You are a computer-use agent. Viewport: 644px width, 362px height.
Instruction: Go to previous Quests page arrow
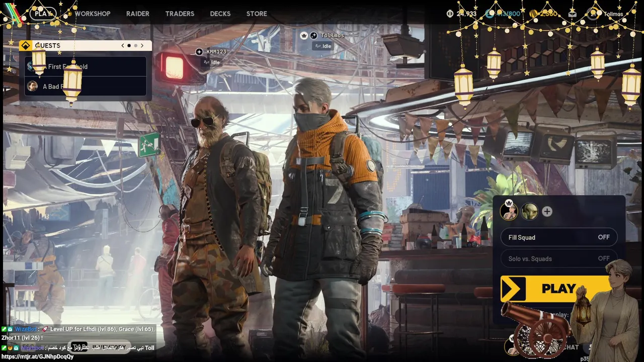coord(123,45)
